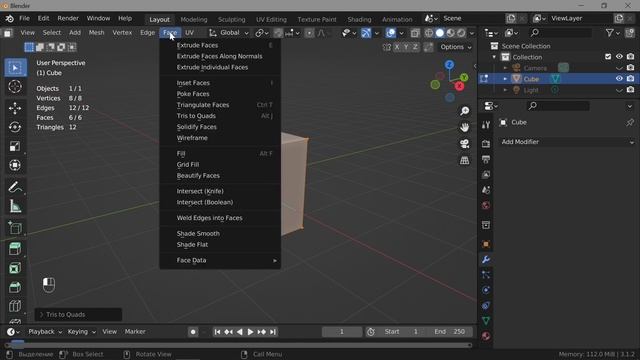The image size is (640, 360).
Task: Select the Cursor tool
Action: click(x=15, y=87)
